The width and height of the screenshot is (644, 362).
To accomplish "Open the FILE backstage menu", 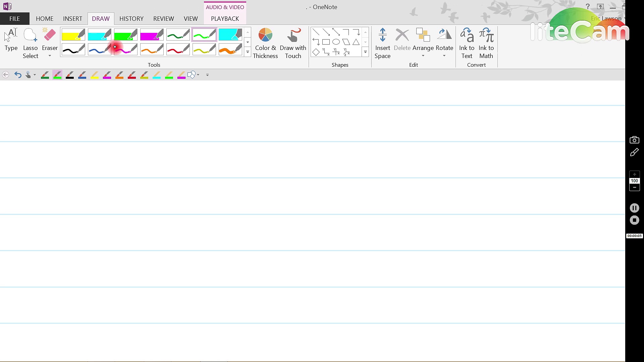I will 14,19.
